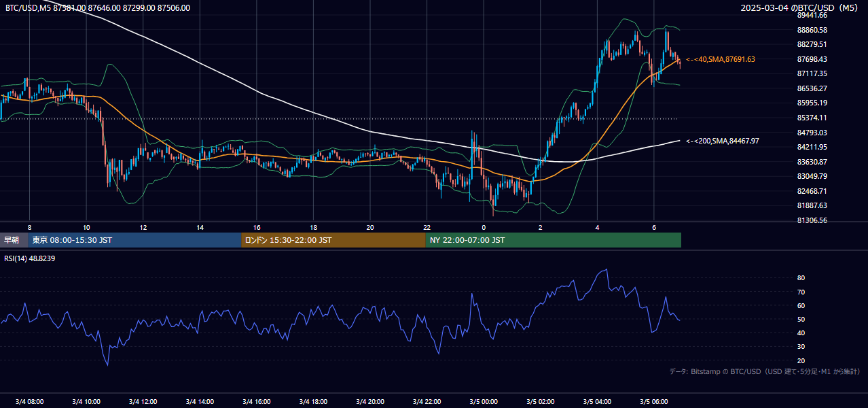The height and width of the screenshot is (408, 868).
Task: Click price axis value 87698.43
Action: pos(812,59)
